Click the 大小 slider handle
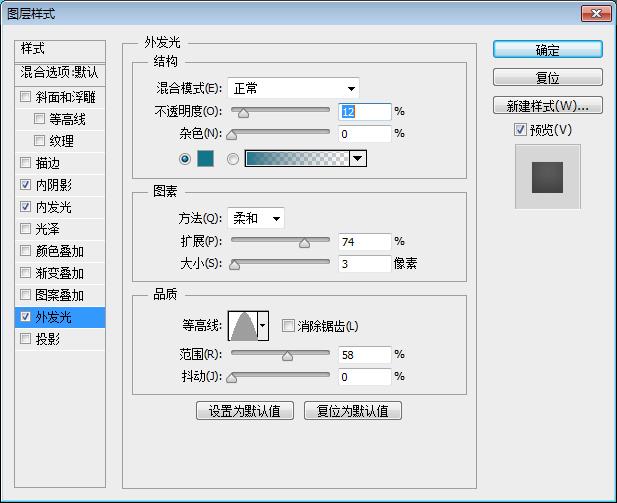 pos(235,265)
